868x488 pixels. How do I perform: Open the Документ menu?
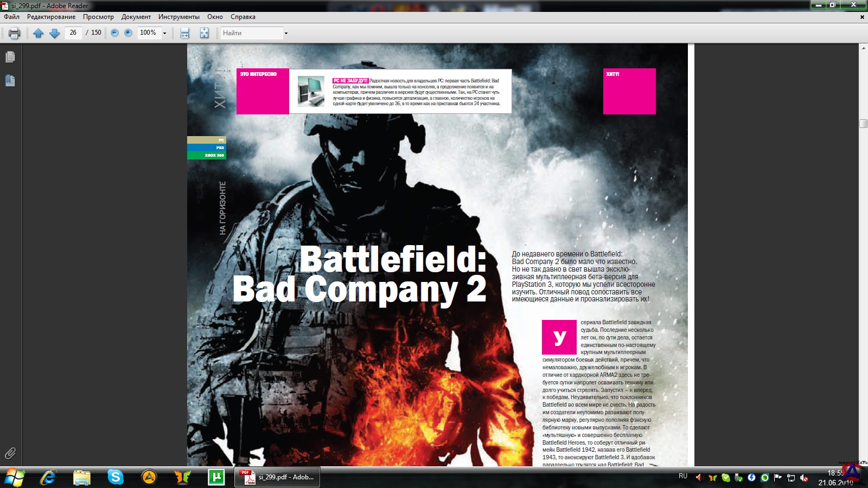pos(136,17)
